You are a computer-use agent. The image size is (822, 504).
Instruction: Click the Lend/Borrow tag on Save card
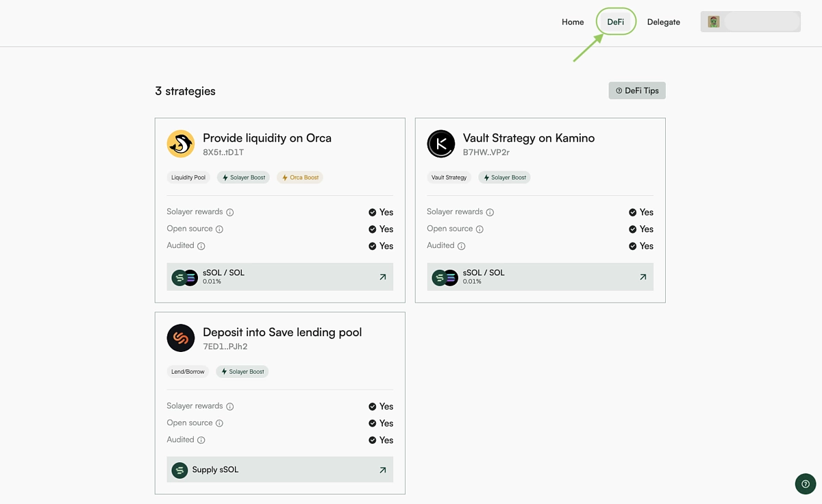click(188, 372)
